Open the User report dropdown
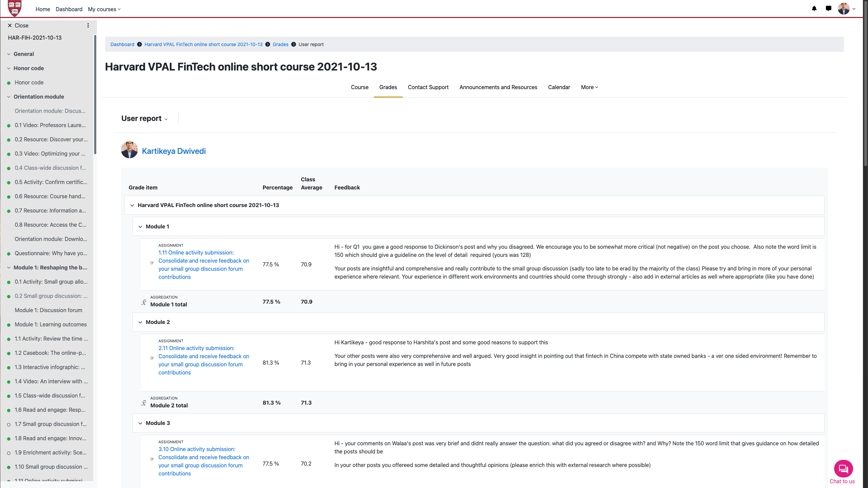The image size is (868, 488). pyautogui.click(x=145, y=119)
